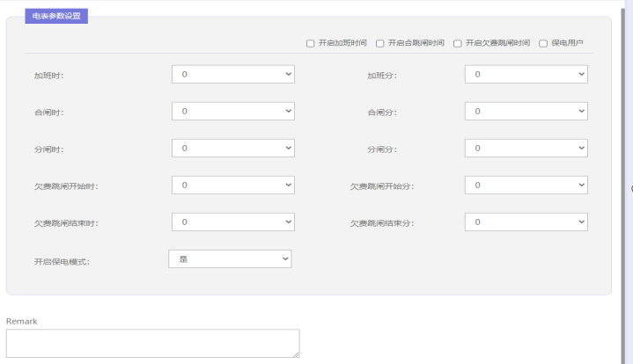633x364 pixels.
Task: Open the 加班时 dropdown
Action: pos(232,75)
